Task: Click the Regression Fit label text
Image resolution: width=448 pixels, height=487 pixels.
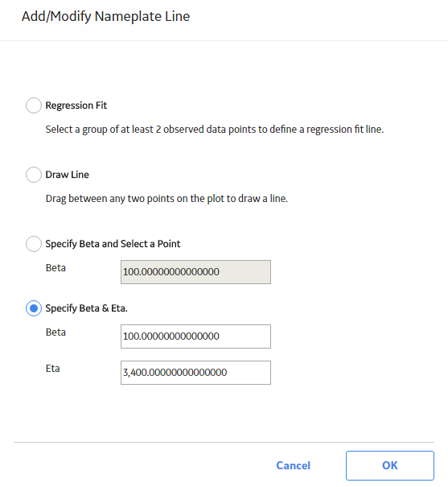Action: [x=76, y=105]
